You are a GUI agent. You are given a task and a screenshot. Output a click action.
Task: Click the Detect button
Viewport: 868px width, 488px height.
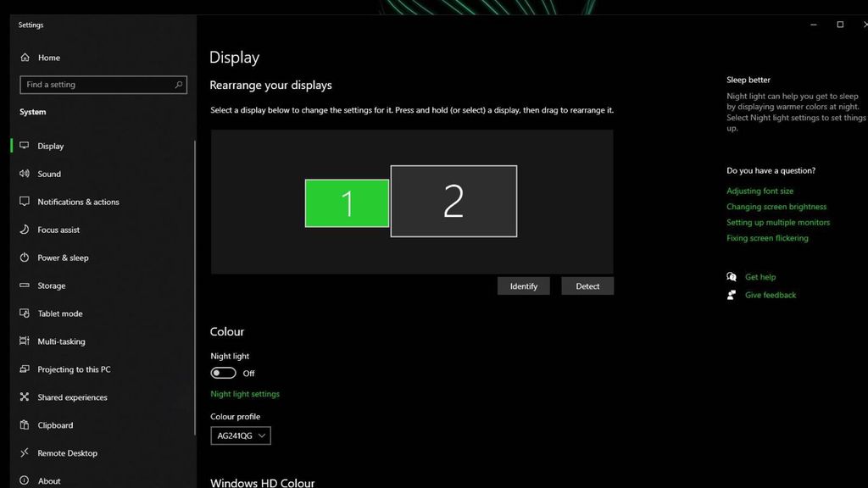click(x=587, y=286)
